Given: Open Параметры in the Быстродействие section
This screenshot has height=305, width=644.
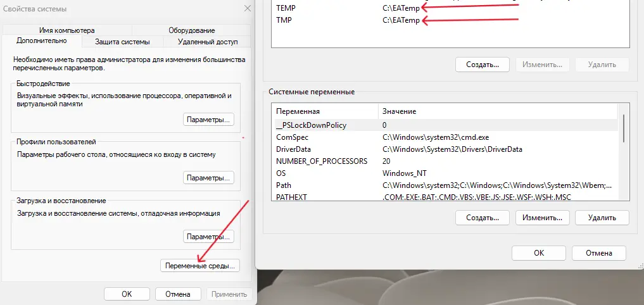Looking at the screenshot, I should point(208,120).
